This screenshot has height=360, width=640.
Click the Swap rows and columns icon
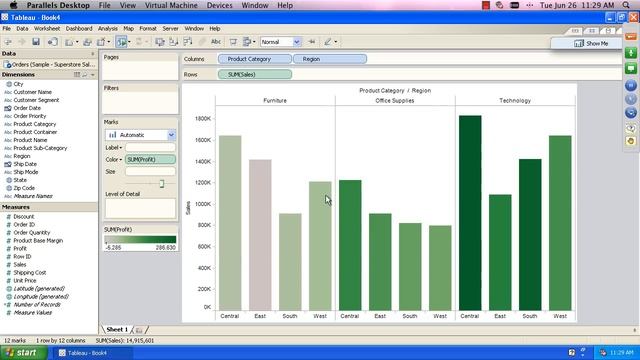coord(160,42)
